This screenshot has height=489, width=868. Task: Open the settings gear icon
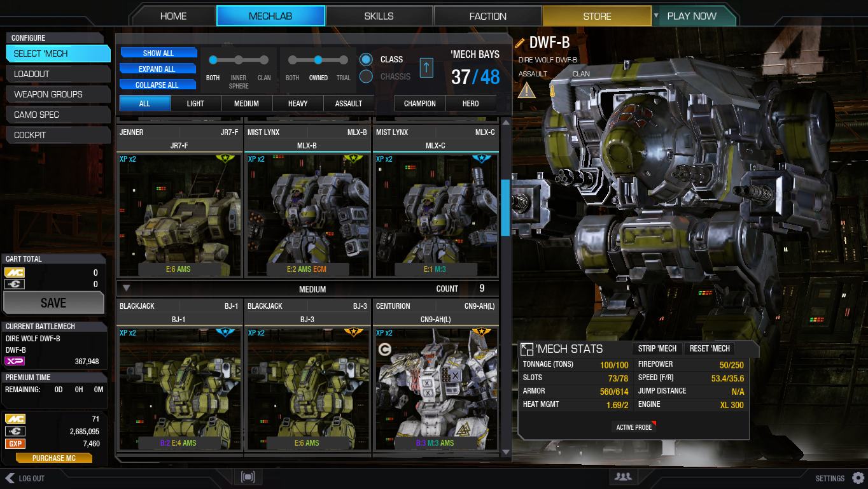pyautogui.click(x=858, y=478)
